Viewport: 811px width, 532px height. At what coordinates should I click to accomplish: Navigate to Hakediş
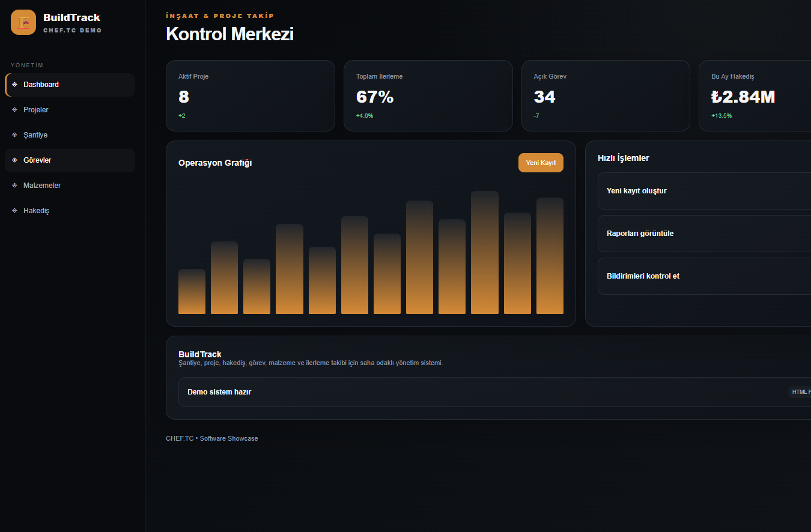pyautogui.click(x=70, y=211)
